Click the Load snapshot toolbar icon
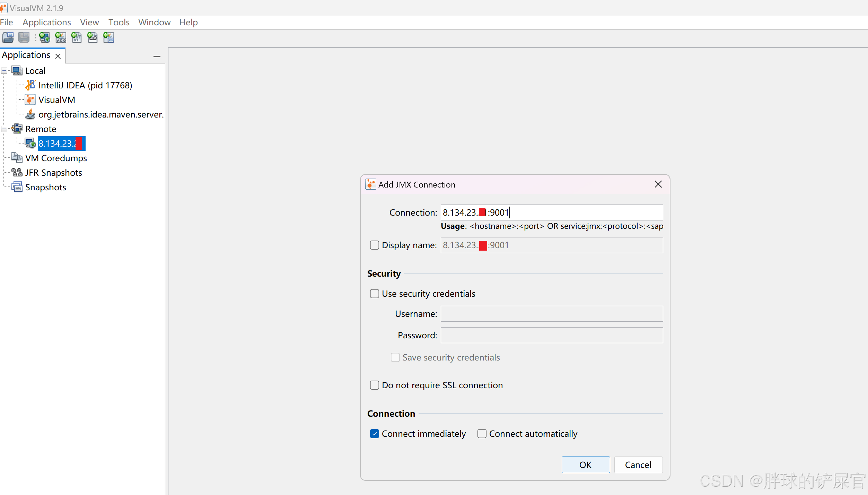 tap(8, 37)
